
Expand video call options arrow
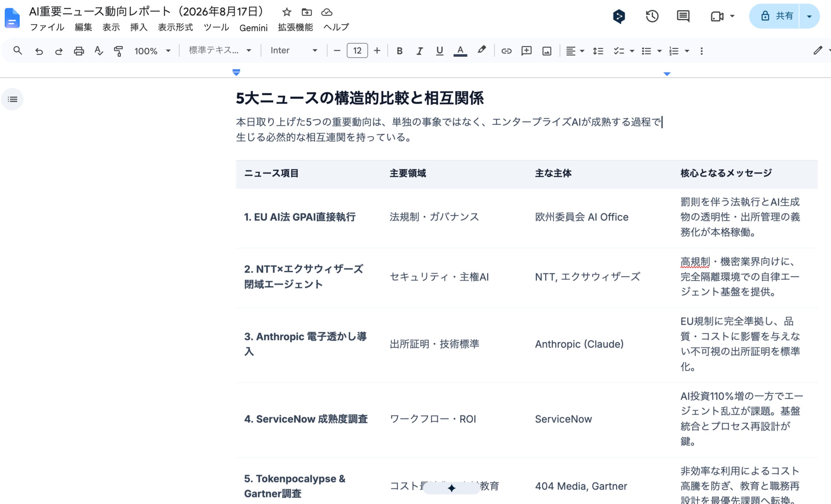732,16
